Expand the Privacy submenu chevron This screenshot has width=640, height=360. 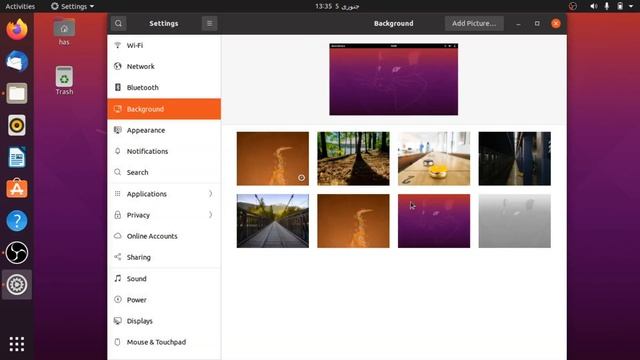(211, 215)
